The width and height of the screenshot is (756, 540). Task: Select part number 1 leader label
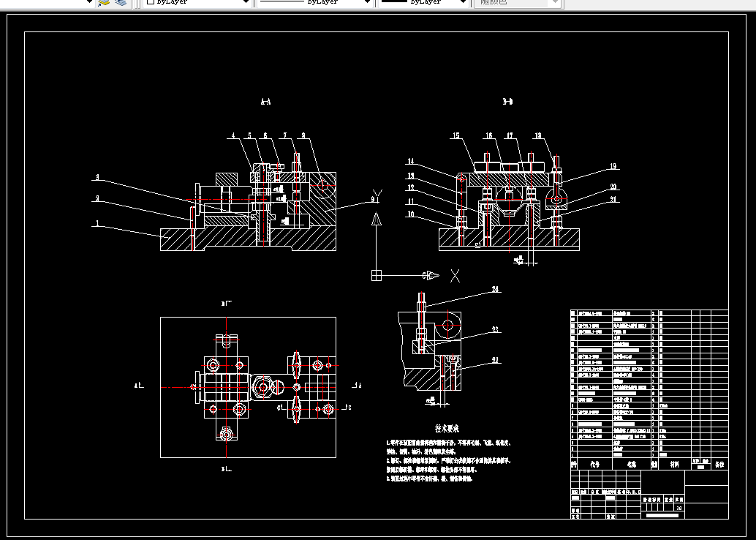(97, 223)
